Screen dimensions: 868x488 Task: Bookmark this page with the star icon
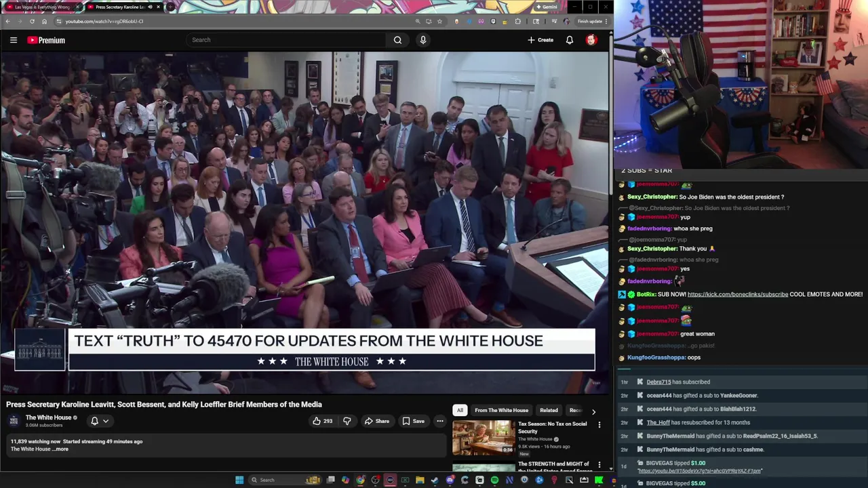coord(439,21)
